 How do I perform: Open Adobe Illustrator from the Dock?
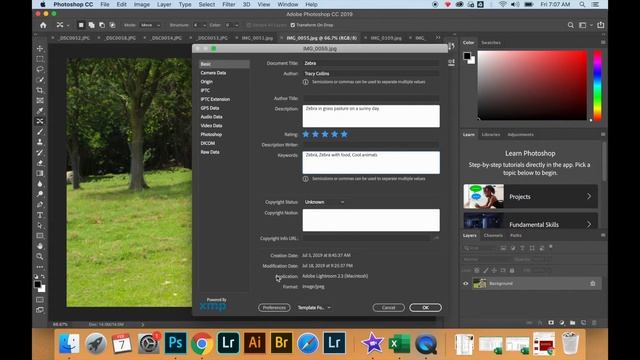click(x=255, y=342)
